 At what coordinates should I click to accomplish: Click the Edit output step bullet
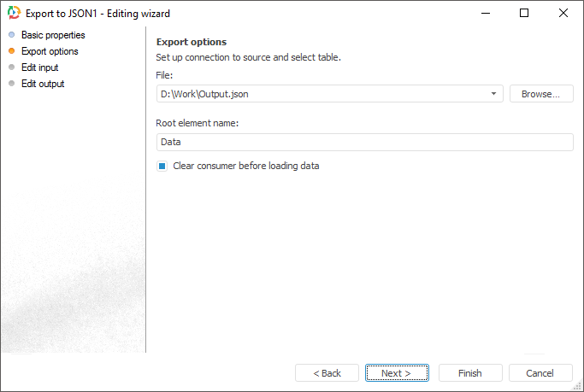click(11, 84)
